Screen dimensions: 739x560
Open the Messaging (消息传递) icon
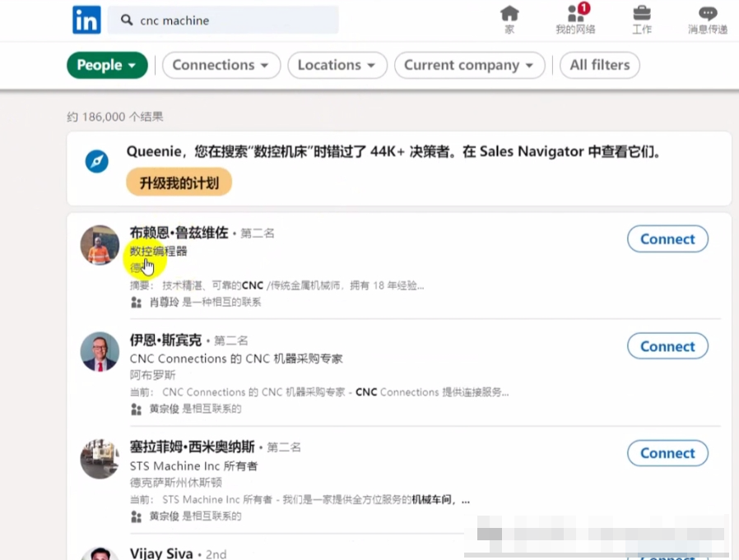708,19
